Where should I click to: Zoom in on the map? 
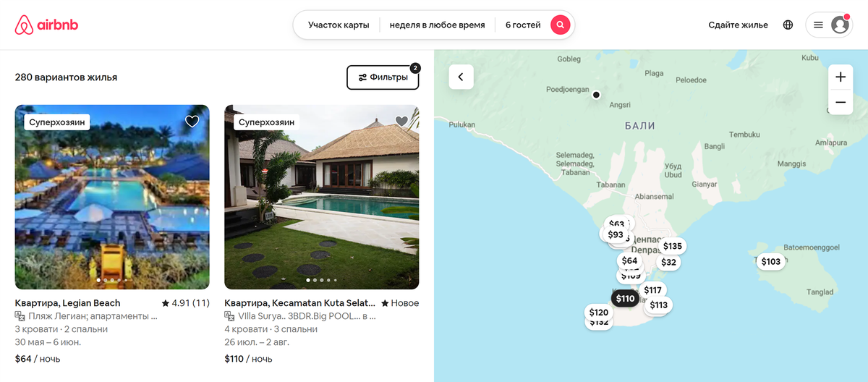point(840,77)
